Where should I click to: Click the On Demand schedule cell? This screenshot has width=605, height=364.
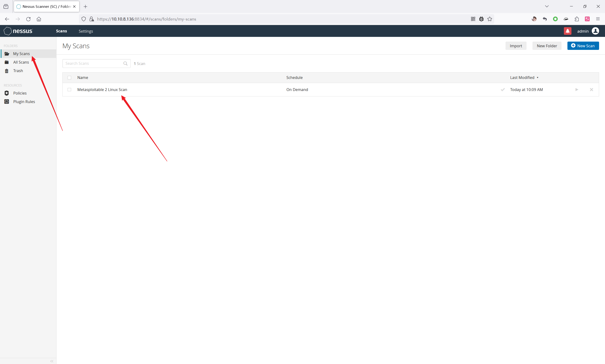[297, 90]
